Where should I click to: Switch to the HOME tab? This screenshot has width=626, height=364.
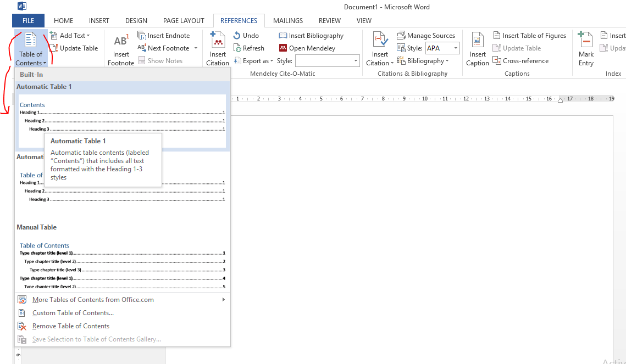tap(63, 21)
